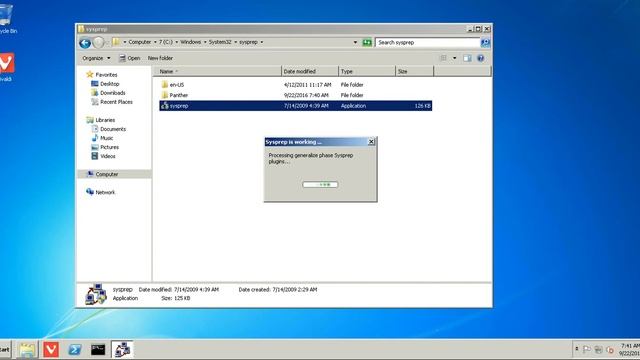
Task: Open Downloads in the navigation pane
Action: [x=108, y=93]
